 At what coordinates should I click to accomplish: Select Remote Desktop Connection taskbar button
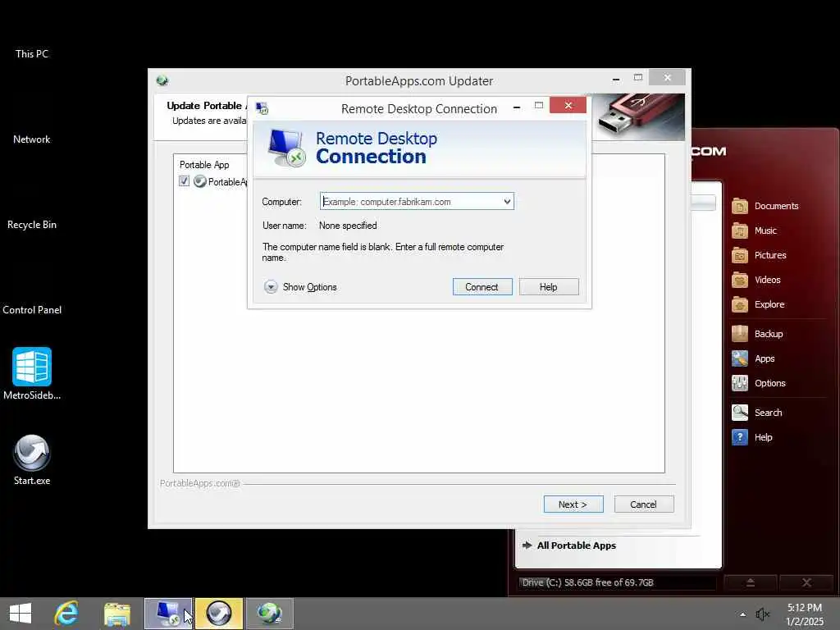click(167, 614)
